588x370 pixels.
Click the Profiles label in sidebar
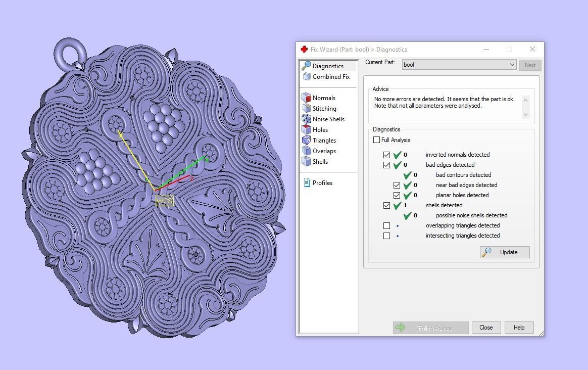322,183
